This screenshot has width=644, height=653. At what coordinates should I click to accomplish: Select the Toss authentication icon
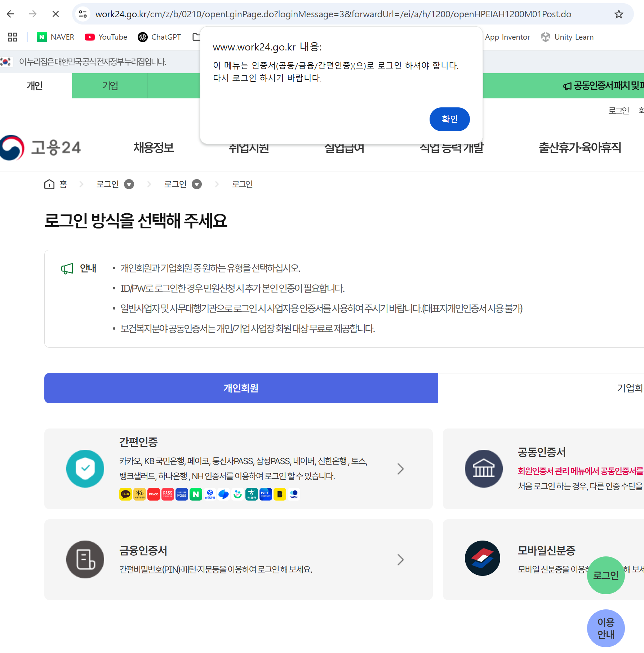223,494
